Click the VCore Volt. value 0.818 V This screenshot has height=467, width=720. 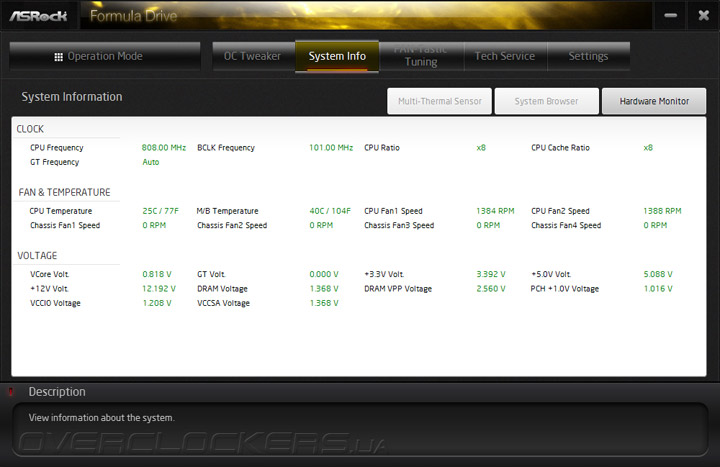[157, 274]
